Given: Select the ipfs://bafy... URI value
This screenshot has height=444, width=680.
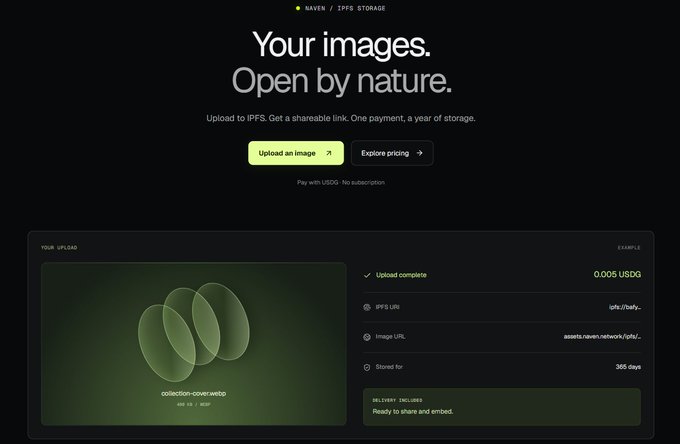Looking at the screenshot, I should tap(625, 307).
